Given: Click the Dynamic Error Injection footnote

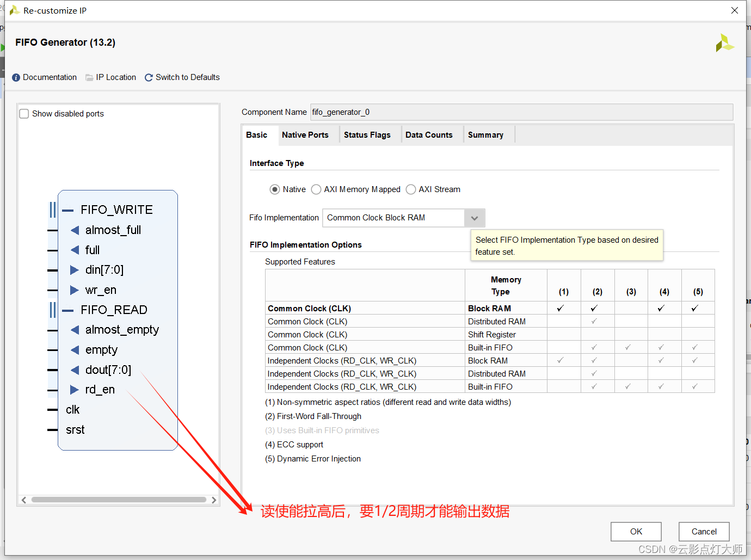Looking at the screenshot, I should pyautogui.click(x=313, y=459).
